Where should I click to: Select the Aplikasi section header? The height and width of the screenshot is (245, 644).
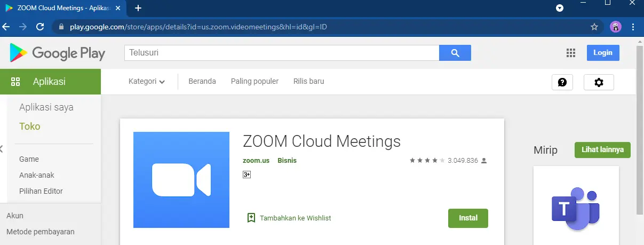(50, 82)
